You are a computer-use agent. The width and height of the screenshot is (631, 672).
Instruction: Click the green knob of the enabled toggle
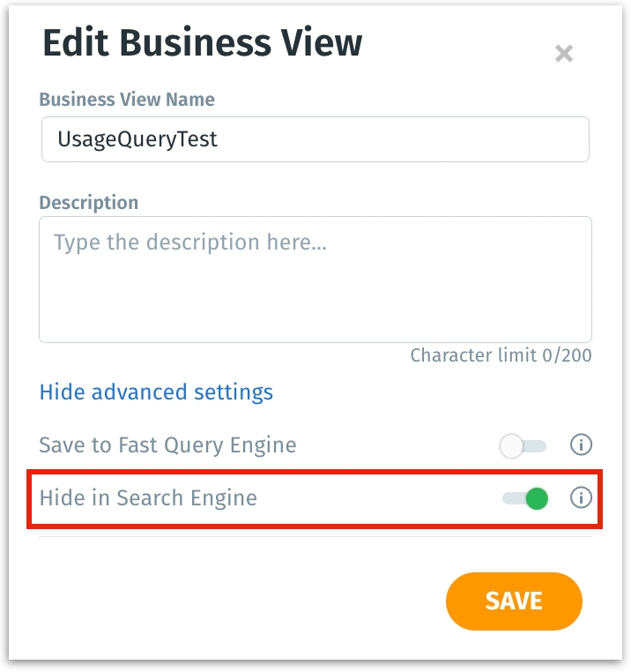pos(536,499)
